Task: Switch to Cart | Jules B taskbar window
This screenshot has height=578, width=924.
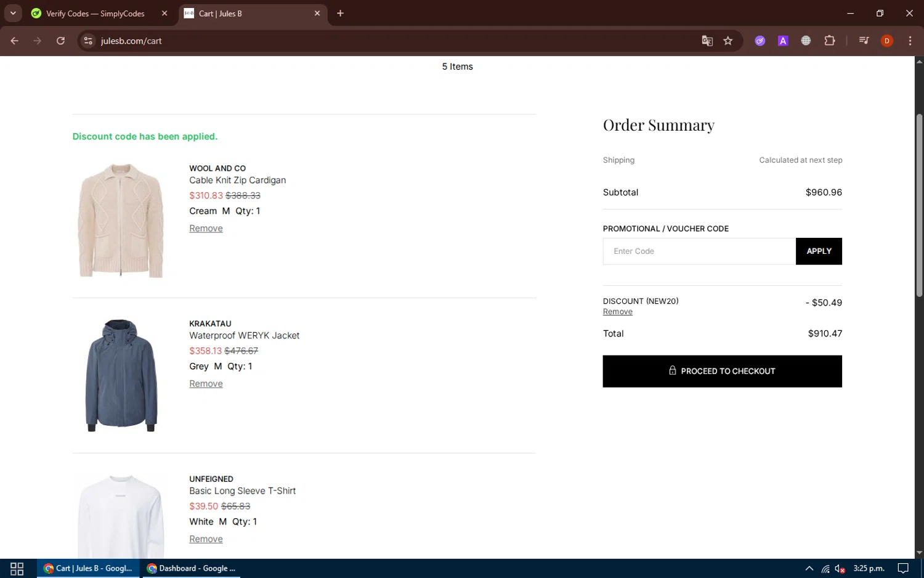Action: pyautogui.click(x=89, y=569)
